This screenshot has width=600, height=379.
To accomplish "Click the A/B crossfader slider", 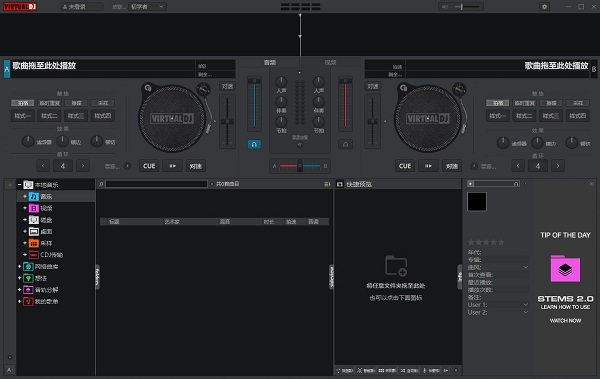I will click(x=300, y=166).
